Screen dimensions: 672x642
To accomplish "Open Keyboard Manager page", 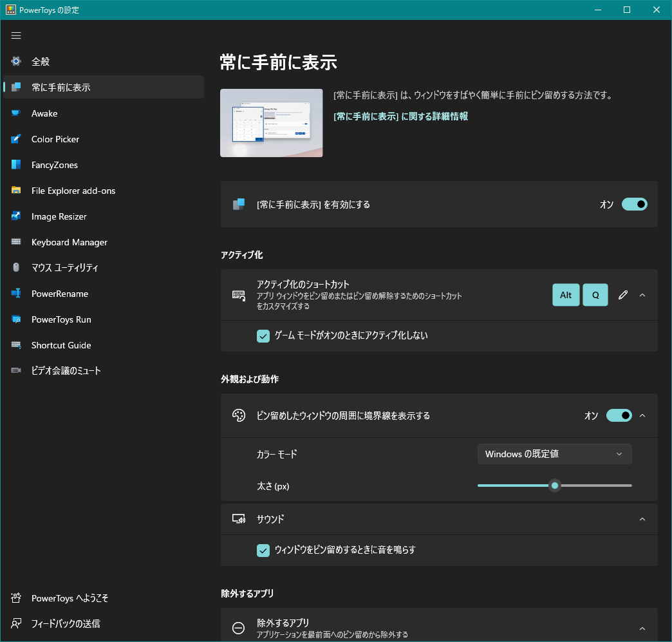I will [x=103, y=242].
